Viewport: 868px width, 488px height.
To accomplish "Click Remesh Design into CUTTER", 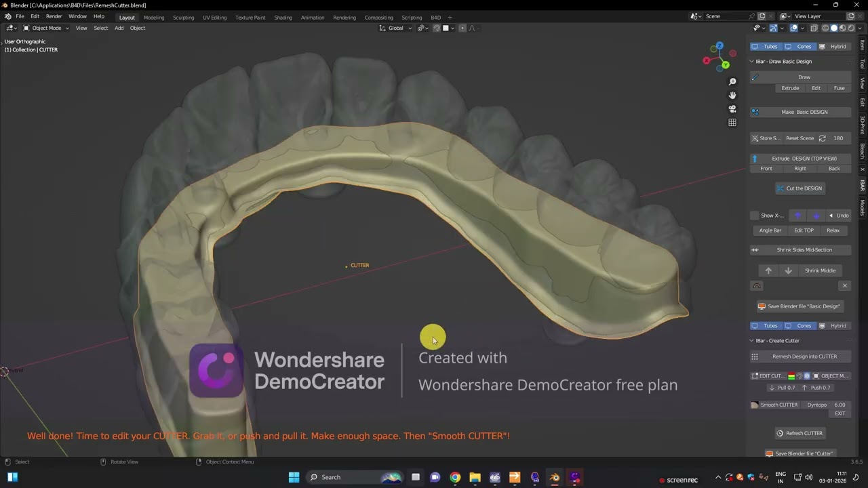I will (x=800, y=357).
